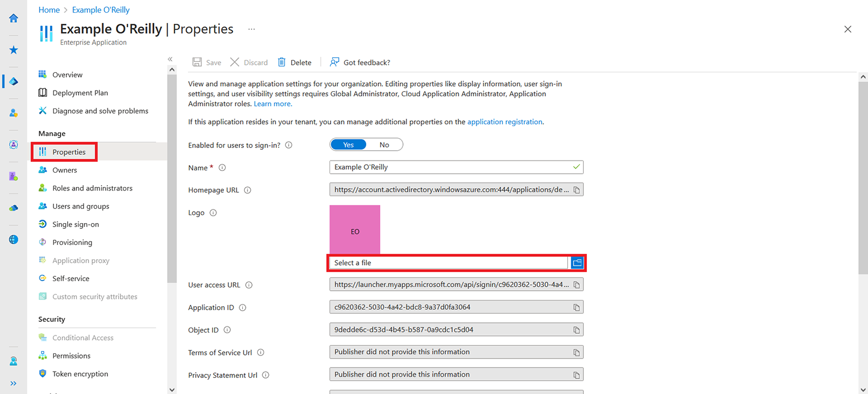Show the info tooltip for Terms of Service Url
The width and height of the screenshot is (868, 394).
coord(261,353)
